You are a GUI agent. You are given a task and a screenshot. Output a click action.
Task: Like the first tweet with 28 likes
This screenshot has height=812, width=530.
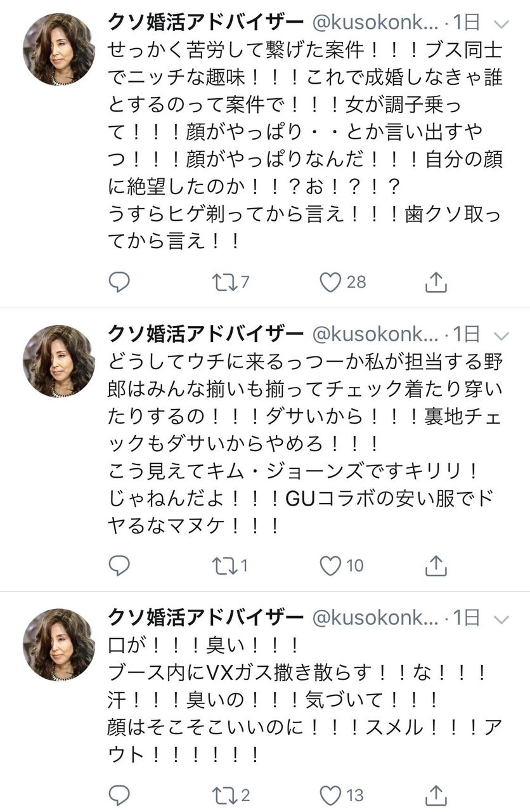point(330,282)
